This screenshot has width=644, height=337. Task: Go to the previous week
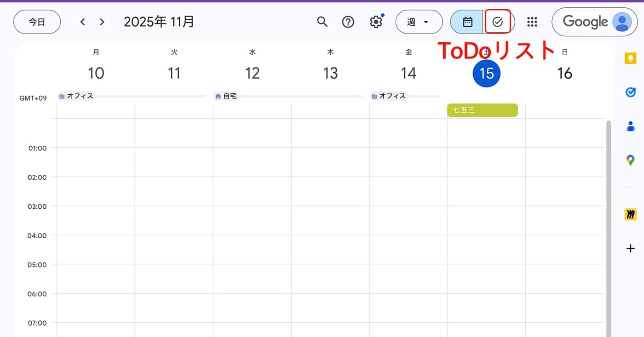tap(82, 22)
